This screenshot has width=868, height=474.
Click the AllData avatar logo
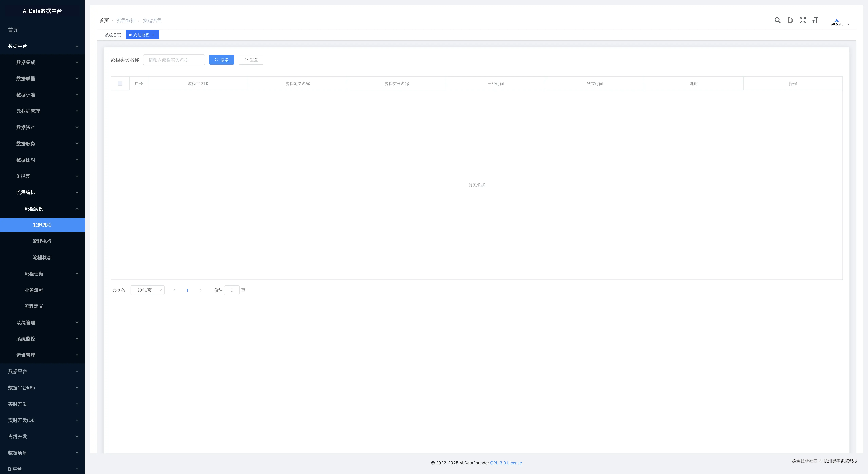click(x=837, y=22)
